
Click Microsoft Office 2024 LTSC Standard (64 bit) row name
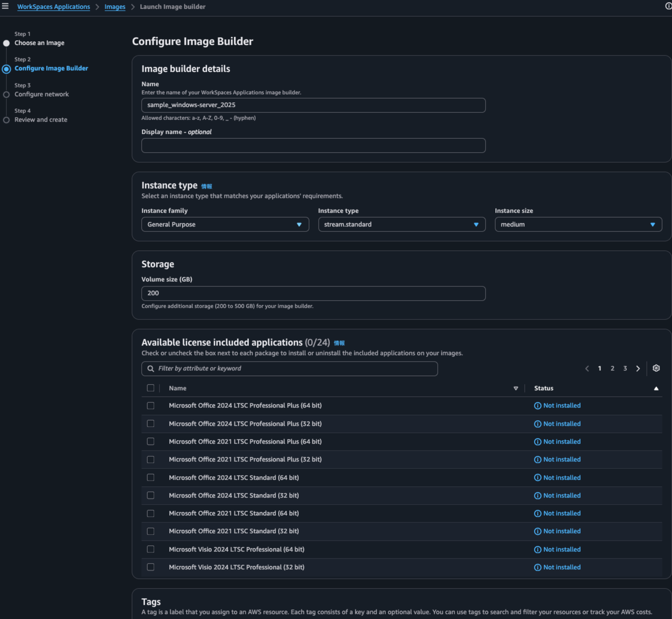pyautogui.click(x=233, y=478)
